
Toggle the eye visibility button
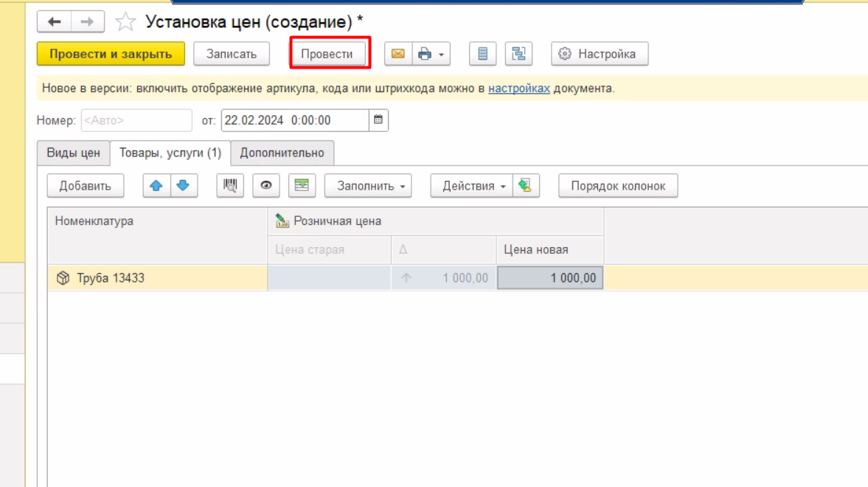(265, 186)
